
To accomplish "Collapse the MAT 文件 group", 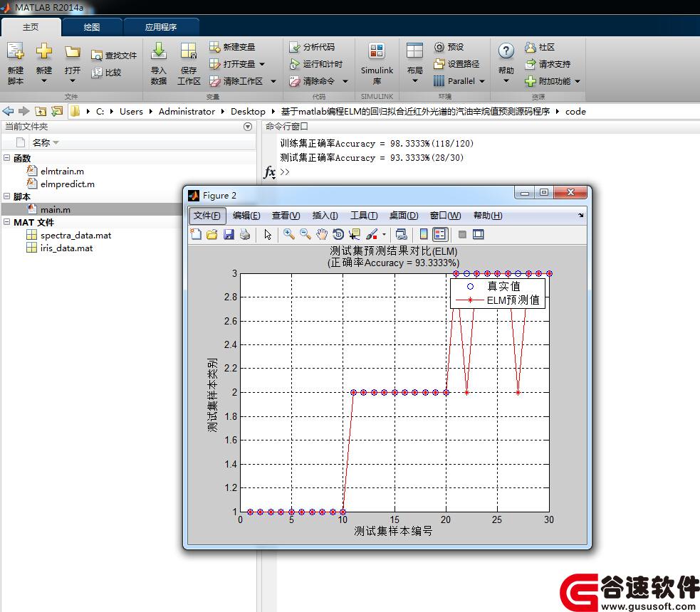I will 6,222.
